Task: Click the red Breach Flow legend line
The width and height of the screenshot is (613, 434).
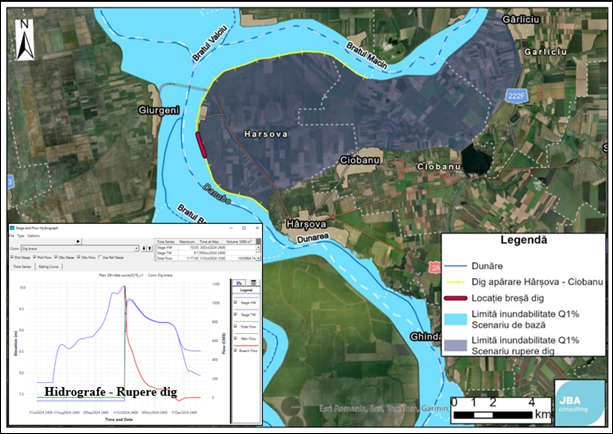Action: click(246, 346)
